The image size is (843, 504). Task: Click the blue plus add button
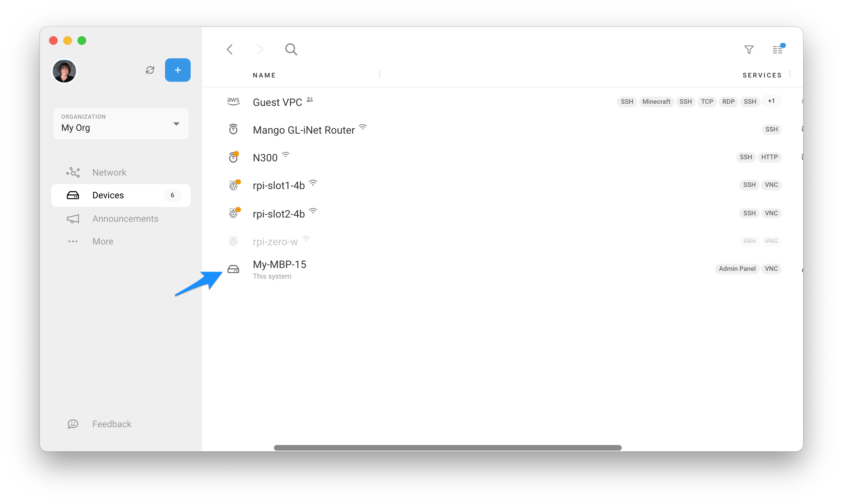pos(178,70)
